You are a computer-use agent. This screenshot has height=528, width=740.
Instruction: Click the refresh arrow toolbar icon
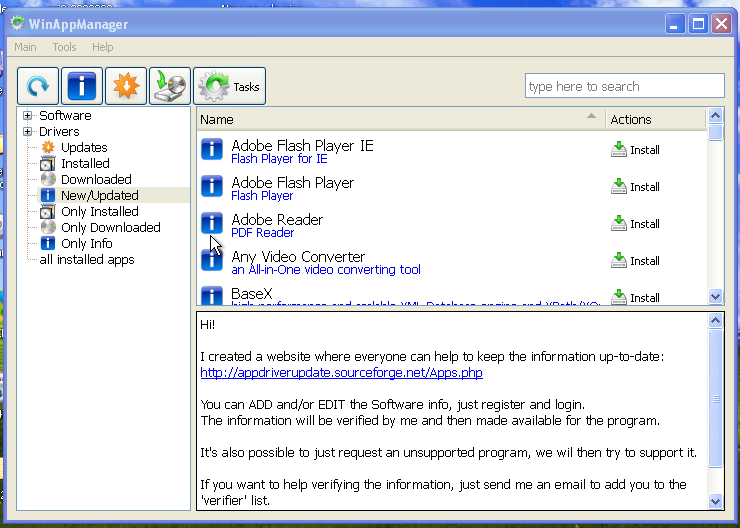pos(38,87)
